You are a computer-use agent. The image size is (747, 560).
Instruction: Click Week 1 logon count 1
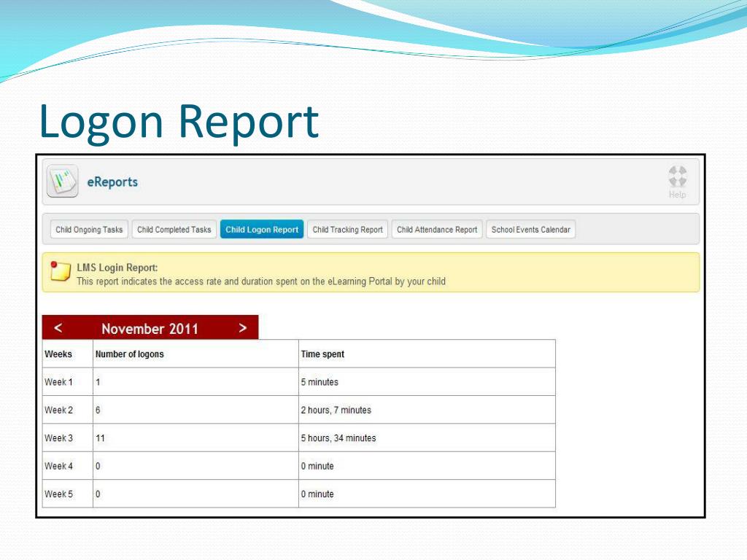98,382
